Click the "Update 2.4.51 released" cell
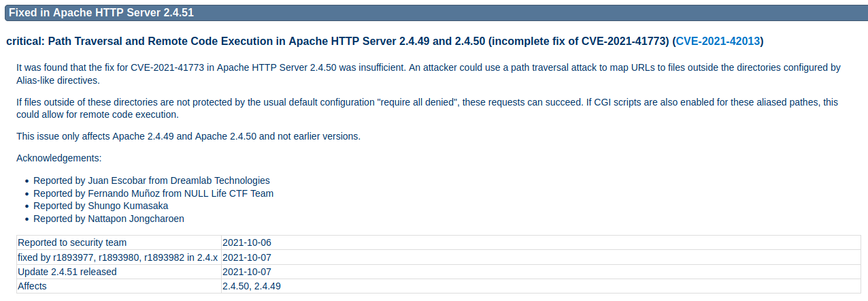The height and width of the screenshot is (301, 868). coord(67,272)
